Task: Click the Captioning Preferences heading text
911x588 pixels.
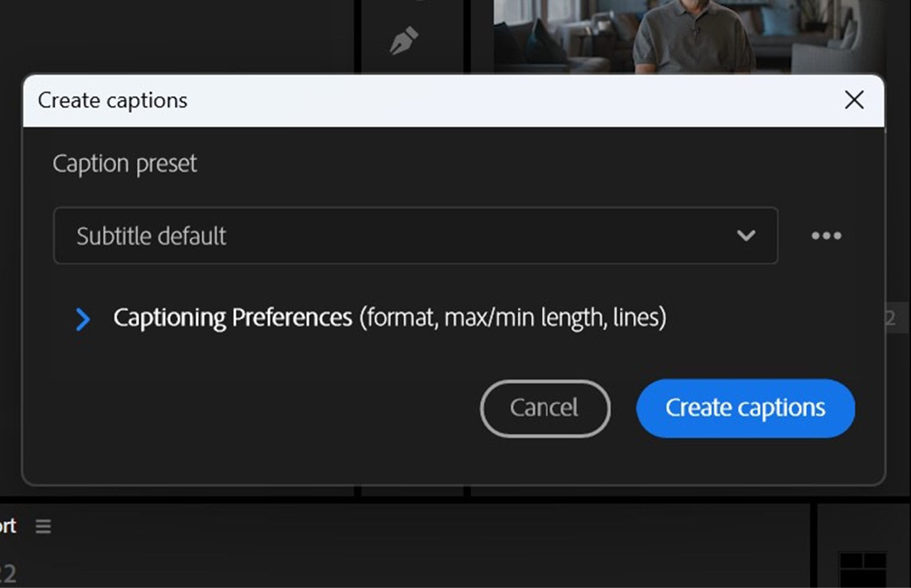Action: pos(232,318)
